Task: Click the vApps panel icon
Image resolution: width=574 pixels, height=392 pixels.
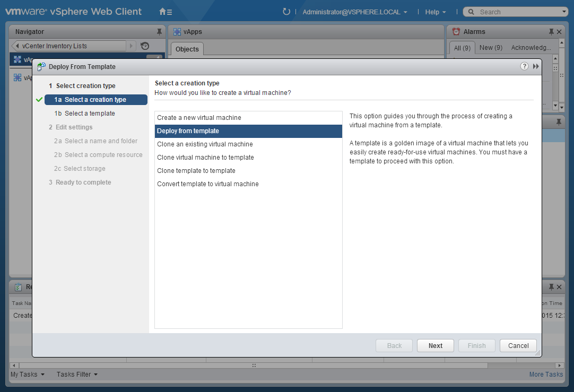Action: (x=177, y=32)
